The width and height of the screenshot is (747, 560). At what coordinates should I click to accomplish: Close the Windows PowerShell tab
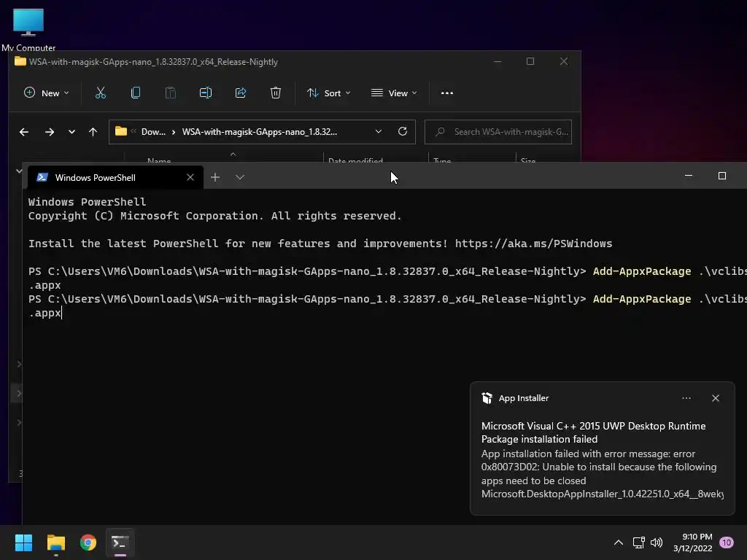[x=190, y=177]
